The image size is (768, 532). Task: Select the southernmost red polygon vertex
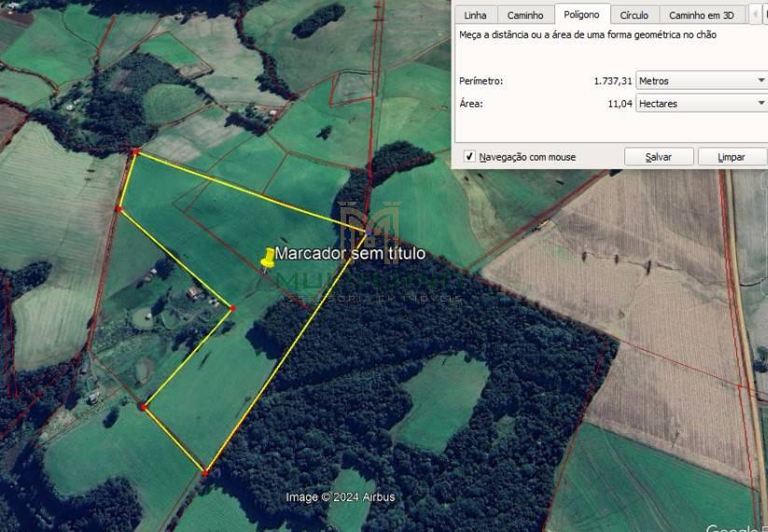204,473
